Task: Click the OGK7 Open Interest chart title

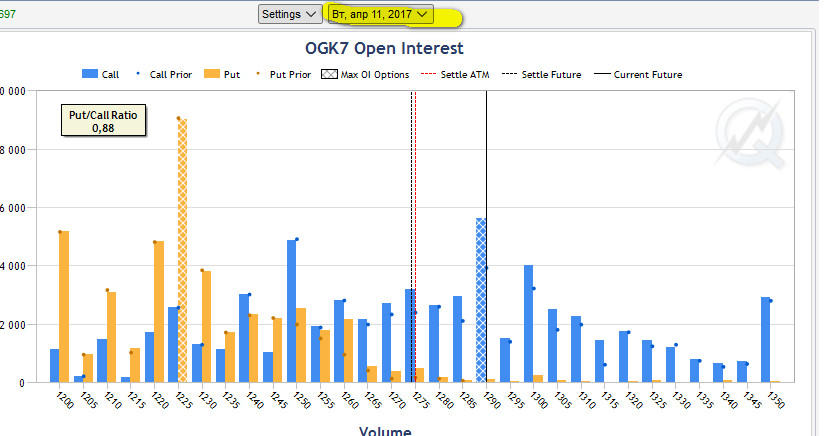Action: (384, 48)
